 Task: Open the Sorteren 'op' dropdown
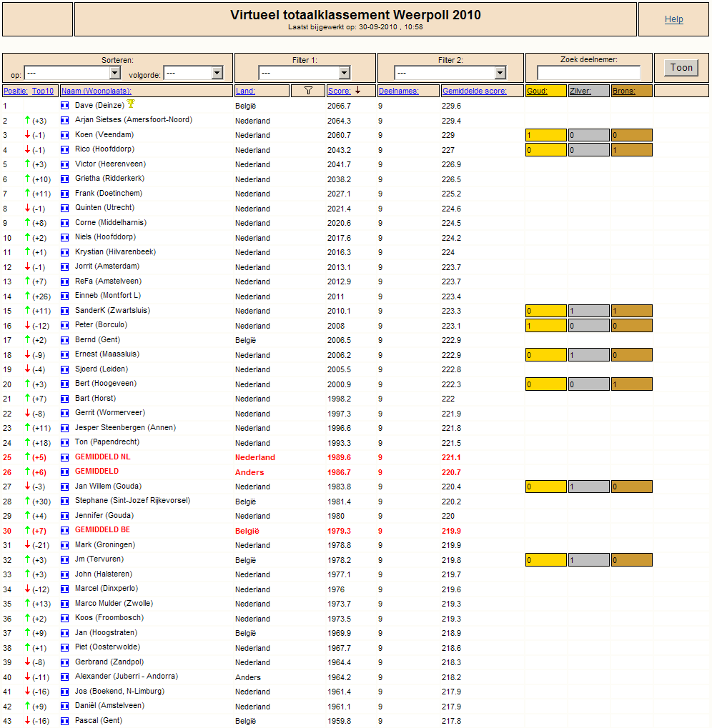pyautogui.click(x=72, y=73)
